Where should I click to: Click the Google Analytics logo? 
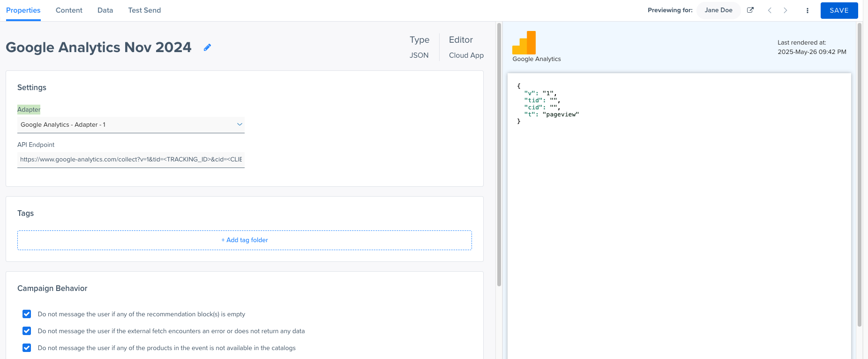coord(524,43)
